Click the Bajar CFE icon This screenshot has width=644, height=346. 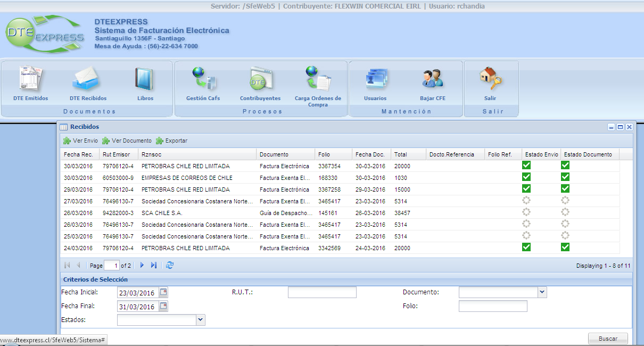pos(433,79)
